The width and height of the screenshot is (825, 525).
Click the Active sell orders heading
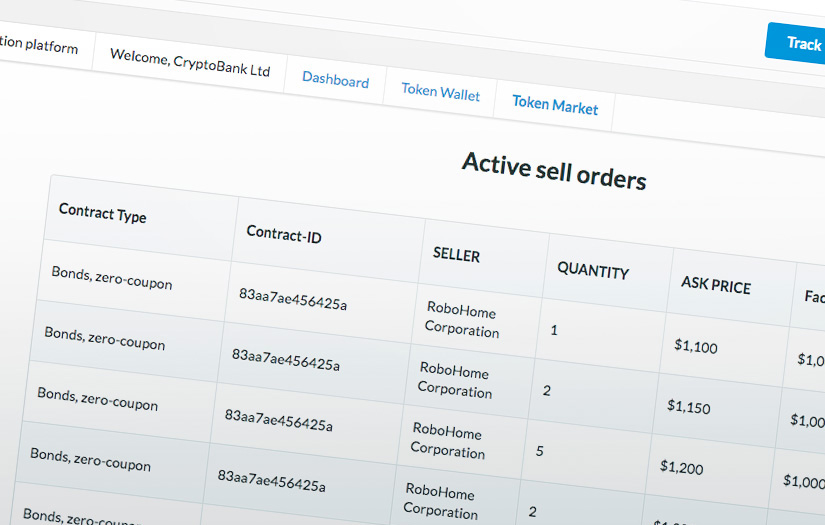554,170
